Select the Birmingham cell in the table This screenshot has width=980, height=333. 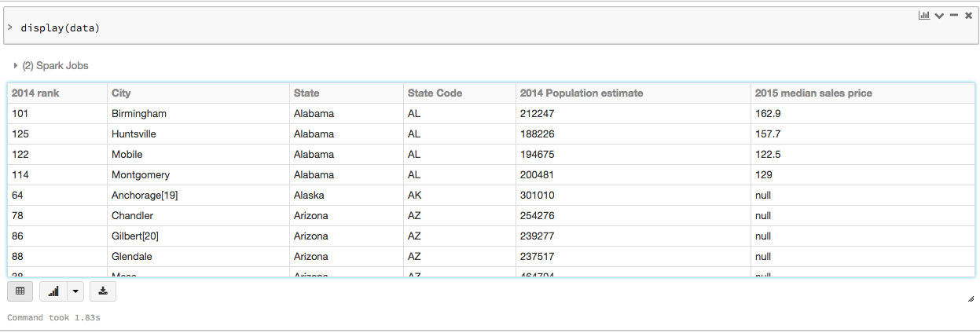(139, 114)
